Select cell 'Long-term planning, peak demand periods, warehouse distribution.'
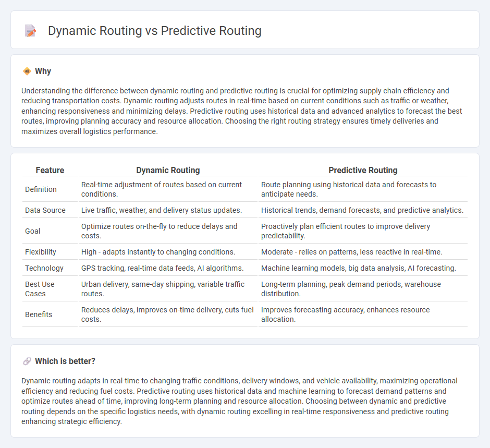The height and width of the screenshot is (448, 490). click(x=363, y=289)
